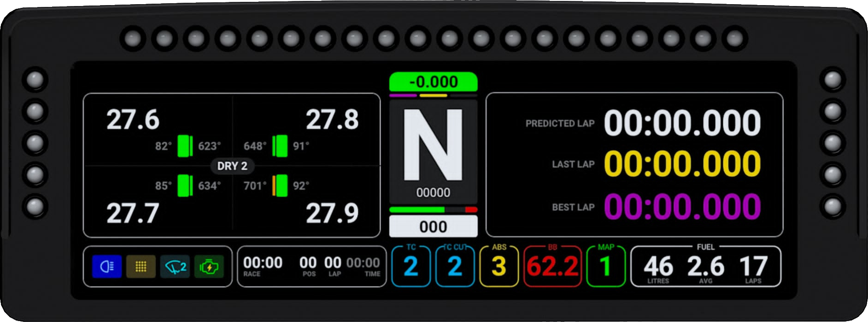
Task: Click the 91° front-right tyre temperature
Action: tap(301, 146)
